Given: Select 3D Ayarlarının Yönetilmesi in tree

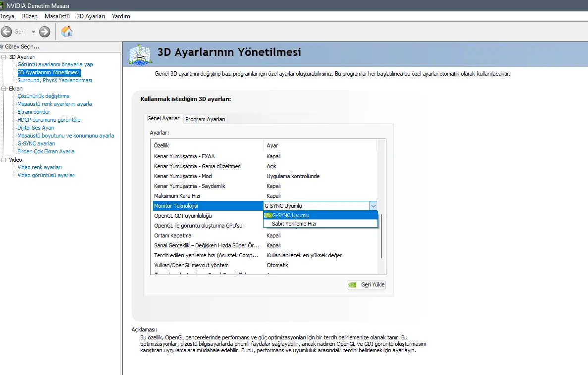Looking at the screenshot, I should point(49,72).
